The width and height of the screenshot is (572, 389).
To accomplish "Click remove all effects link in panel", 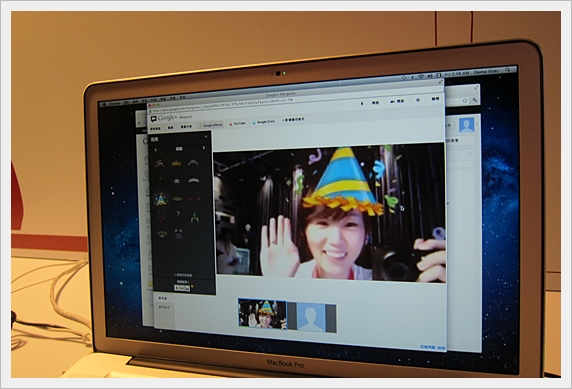I will [x=183, y=276].
